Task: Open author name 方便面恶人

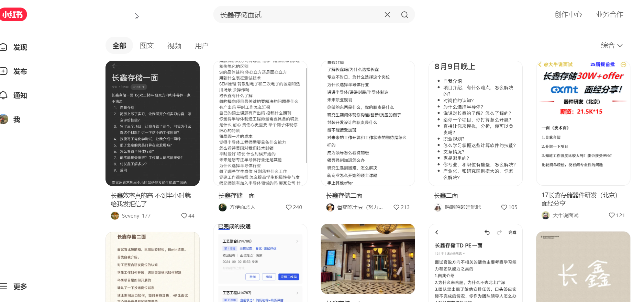Action: click(x=242, y=207)
